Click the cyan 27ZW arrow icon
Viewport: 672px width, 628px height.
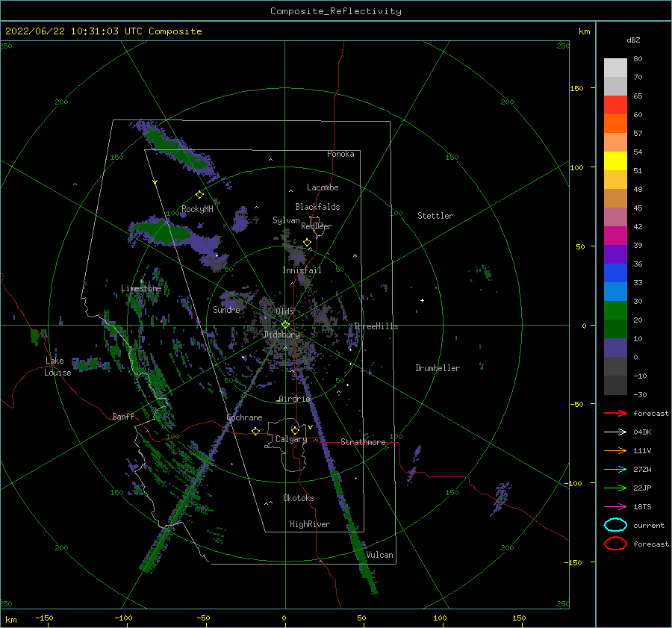point(615,470)
